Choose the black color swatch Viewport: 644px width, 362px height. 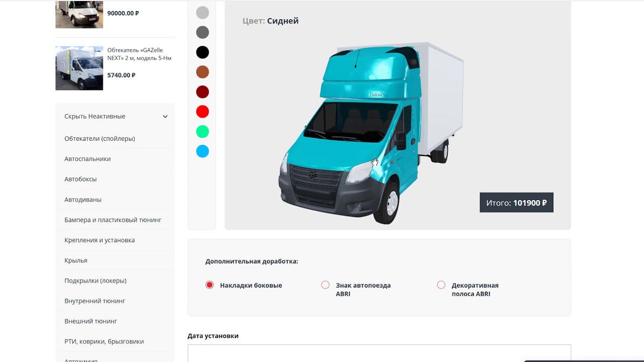[x=202, y=52]
